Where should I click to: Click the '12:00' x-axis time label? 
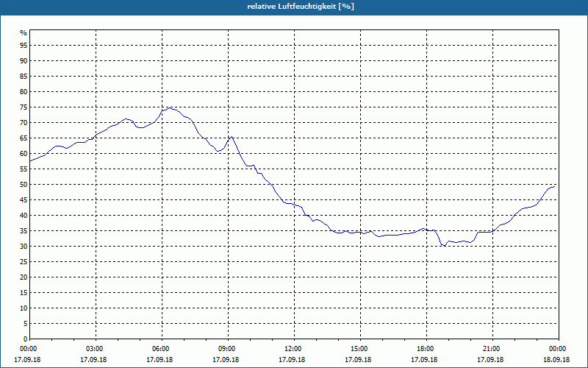click(x=293, y=349)
